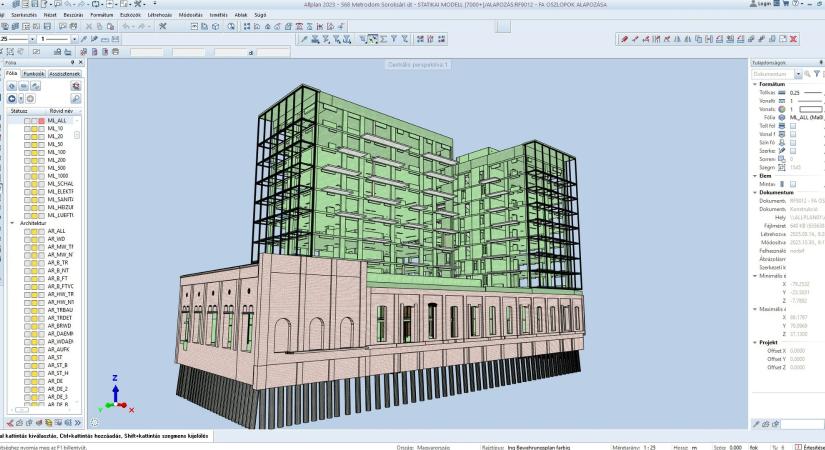825x450 pixels.
Task: Click the blue back arrow in Fólia palette
Action: click(12, 99)
